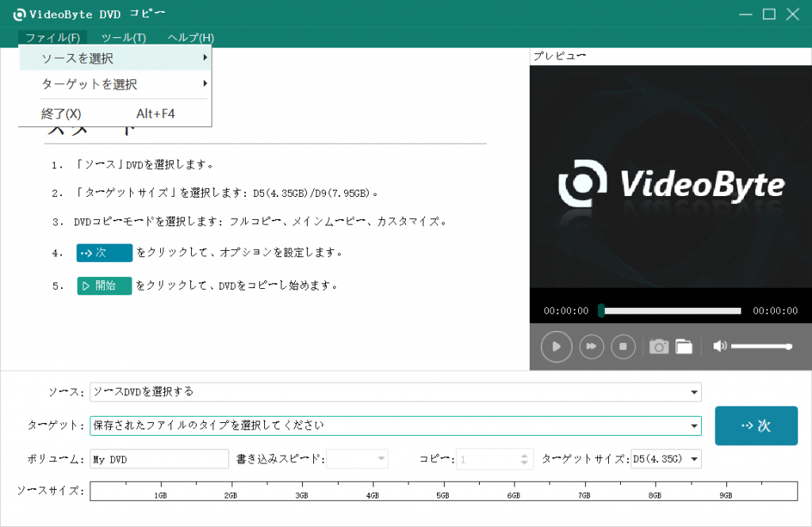Open the 書き込みスピード dropdown

(358, 459)
